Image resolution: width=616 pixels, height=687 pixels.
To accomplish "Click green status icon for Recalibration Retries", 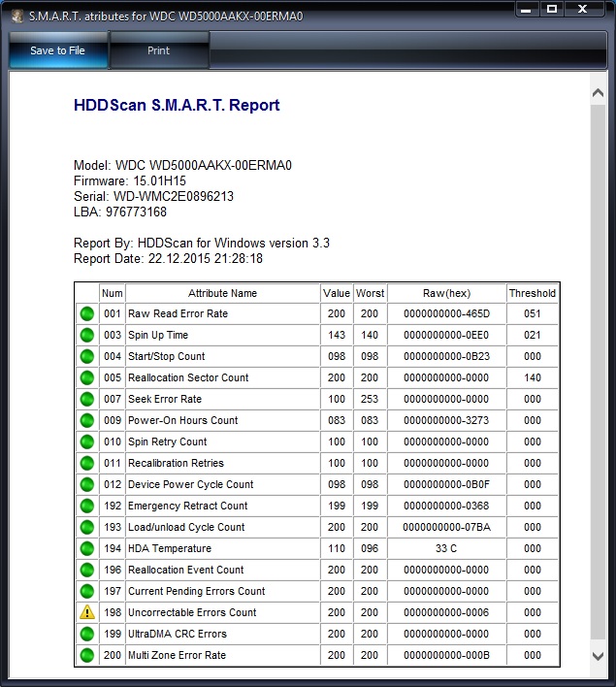I will tap(87, 463).
